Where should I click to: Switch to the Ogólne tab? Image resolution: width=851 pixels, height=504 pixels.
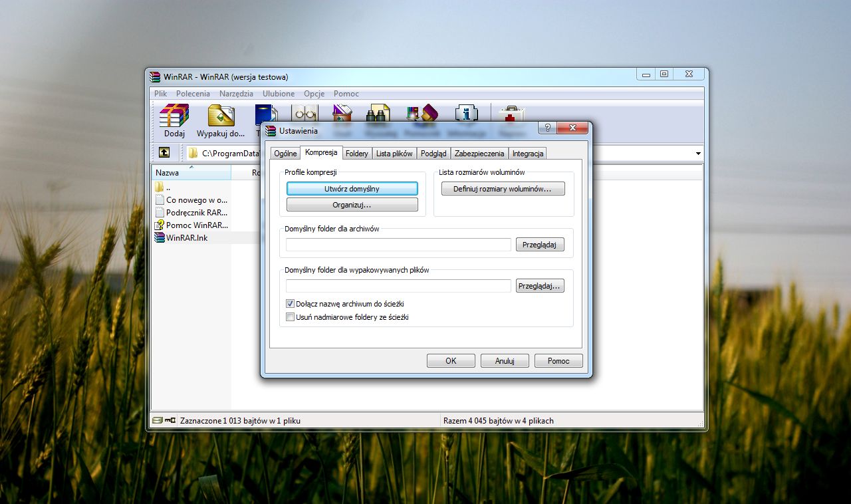285,154
